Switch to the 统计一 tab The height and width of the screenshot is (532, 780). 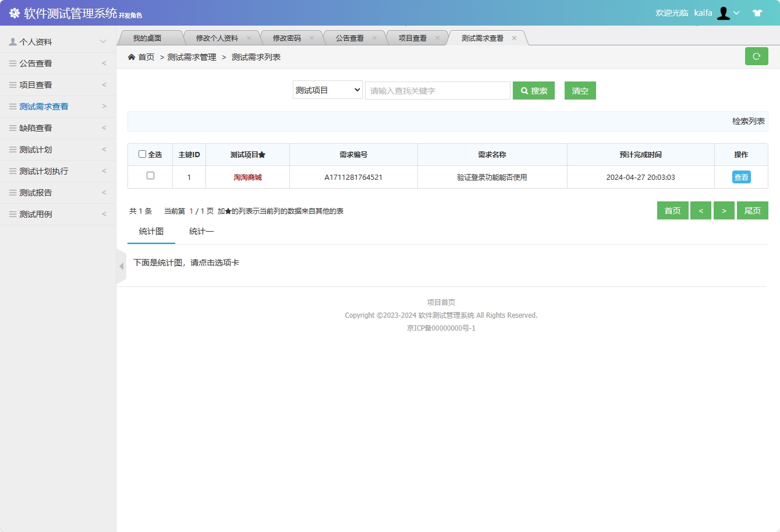[x=201, y=231]
